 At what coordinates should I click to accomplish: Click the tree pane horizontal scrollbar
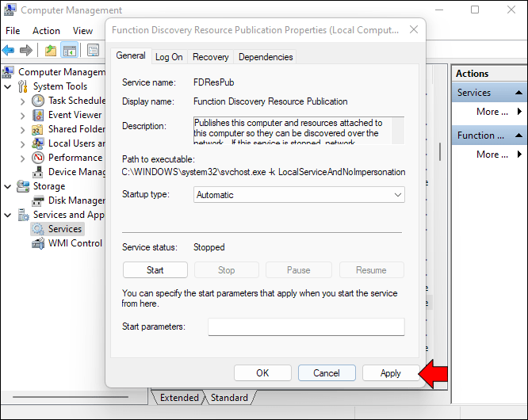point(71,397)
